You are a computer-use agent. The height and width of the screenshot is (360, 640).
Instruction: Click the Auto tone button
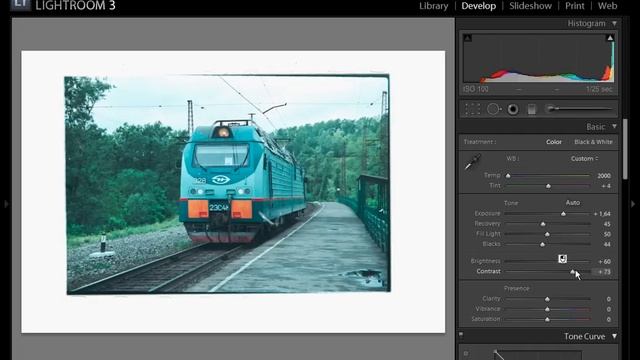pos(573,202)
